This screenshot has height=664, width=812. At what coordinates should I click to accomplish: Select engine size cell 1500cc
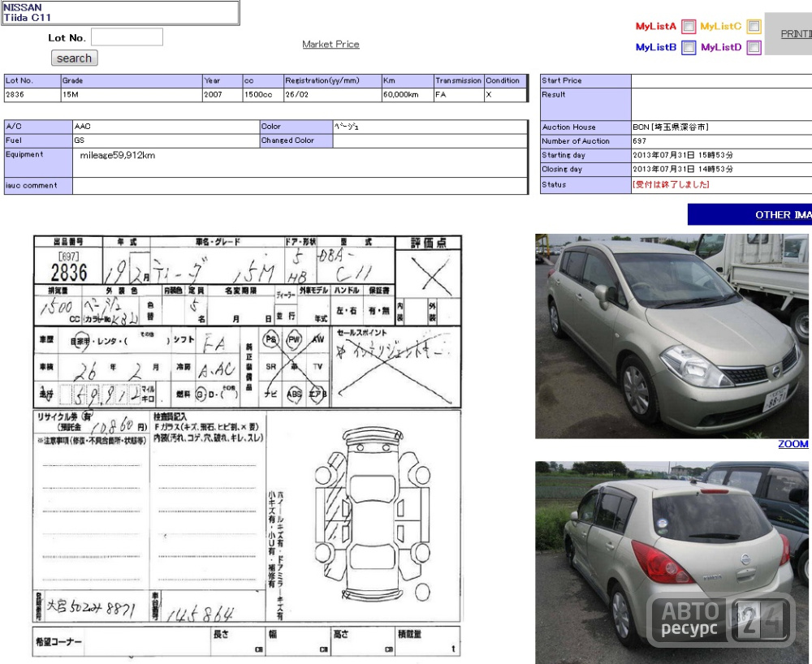[x=263, y=95]
